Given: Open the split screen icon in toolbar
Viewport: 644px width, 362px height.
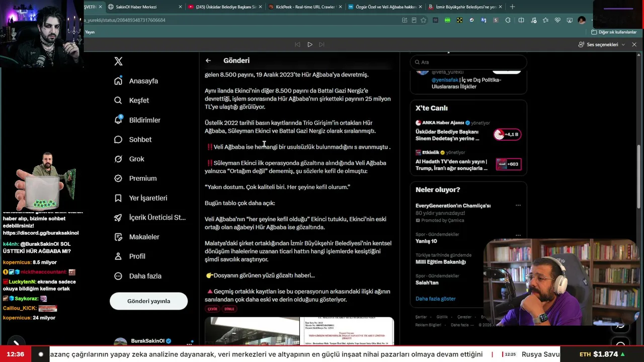Looking at the screenshot, I should click(521, 20).
